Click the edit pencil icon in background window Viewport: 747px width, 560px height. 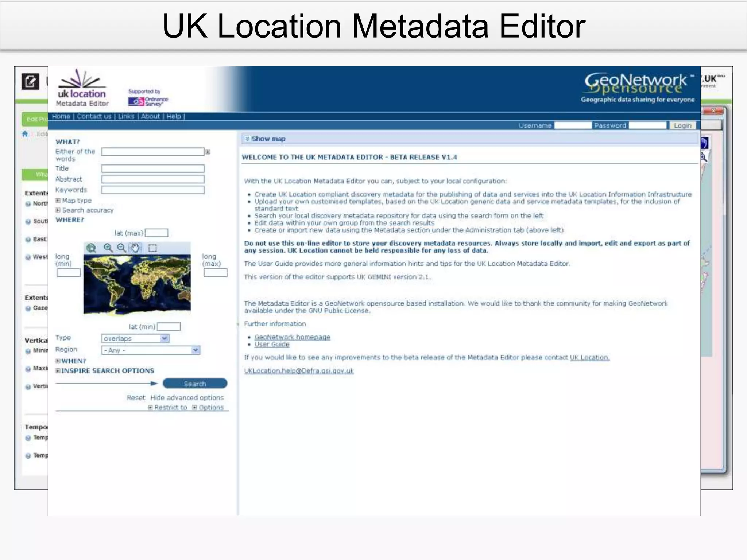(30, 81)
